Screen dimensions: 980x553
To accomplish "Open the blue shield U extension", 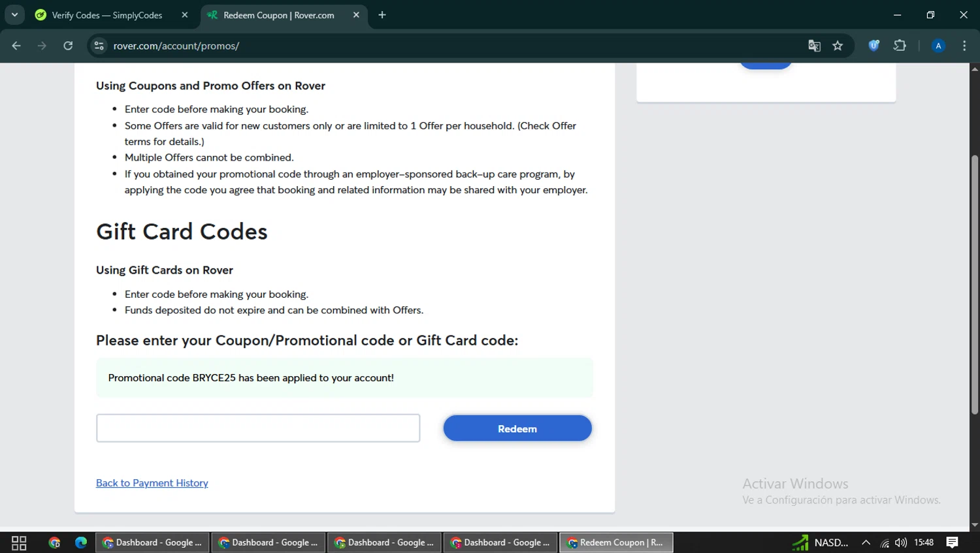I will 874,46.
